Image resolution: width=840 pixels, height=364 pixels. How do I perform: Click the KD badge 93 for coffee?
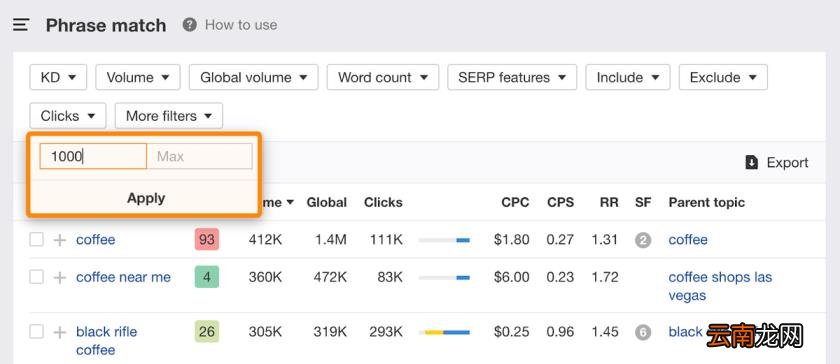coord(207,240)
